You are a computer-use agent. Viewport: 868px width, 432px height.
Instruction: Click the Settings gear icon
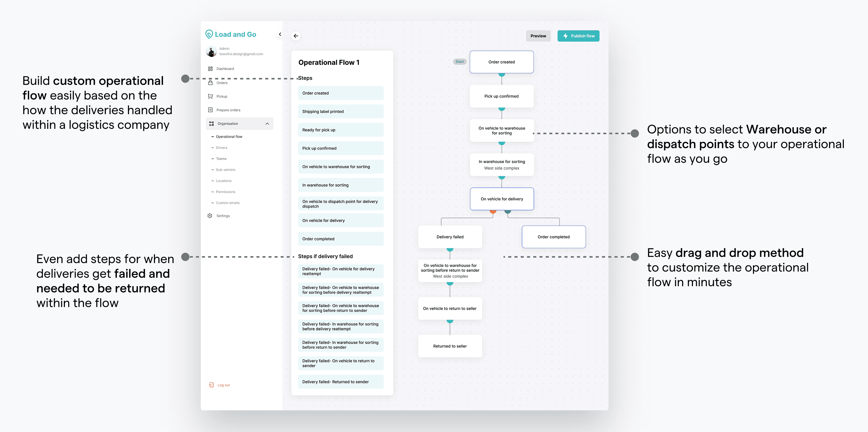pos(210,216)
